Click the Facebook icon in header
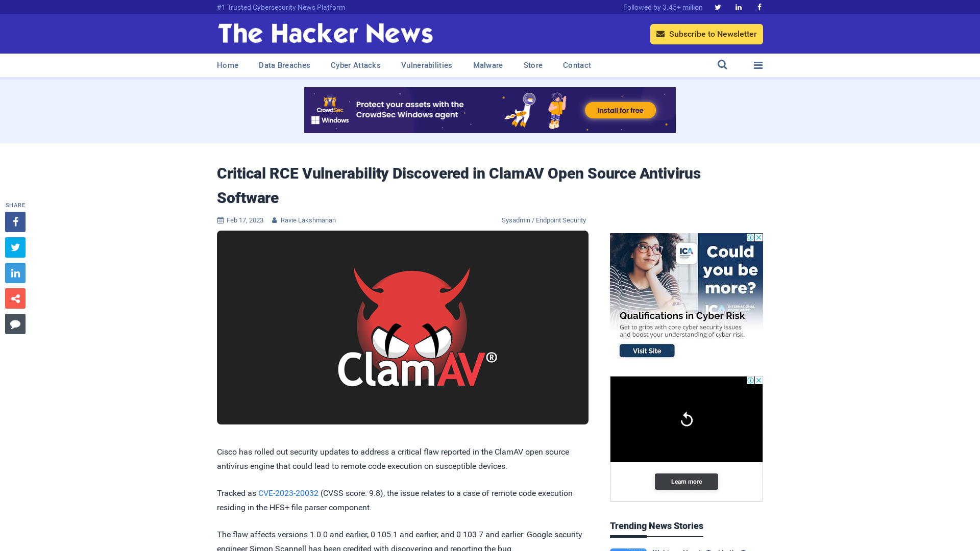This screenshot has height=551, width=980. pos(759,7)
